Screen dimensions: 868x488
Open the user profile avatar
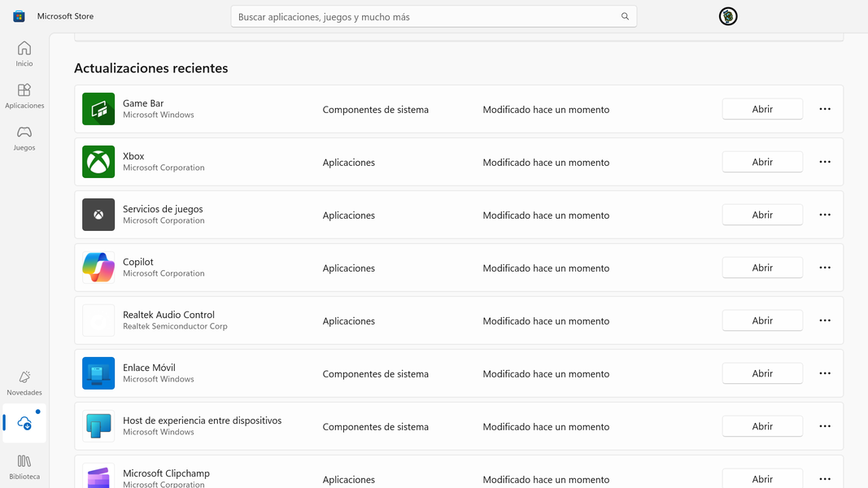click(728, 16)
